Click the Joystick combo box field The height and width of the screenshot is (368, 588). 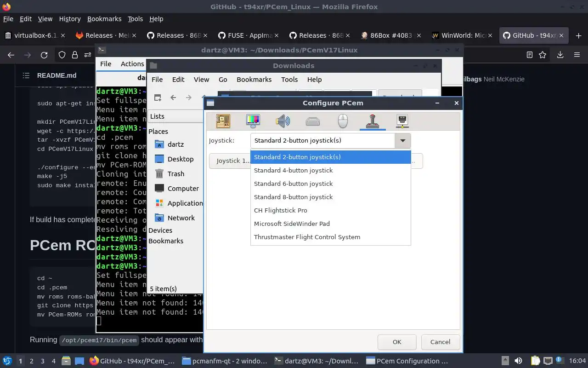click(322, 141)
